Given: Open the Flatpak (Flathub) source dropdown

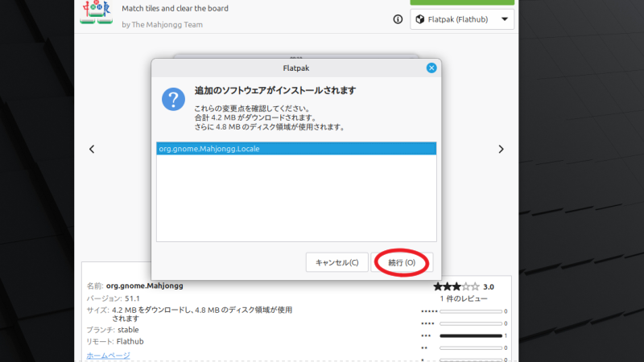Looking at the screenshot, I should (x=462, y=19).
